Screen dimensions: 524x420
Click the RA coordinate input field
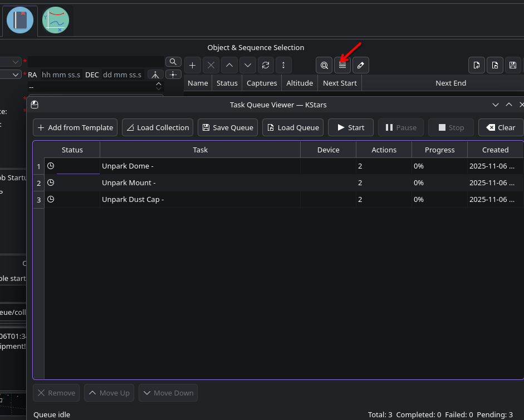click(x=61, y=75)
